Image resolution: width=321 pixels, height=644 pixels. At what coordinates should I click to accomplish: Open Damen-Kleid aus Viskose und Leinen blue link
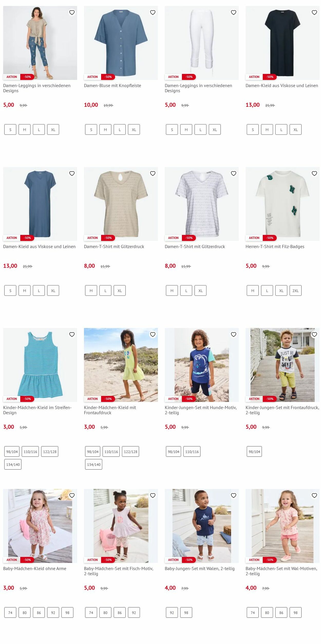39,247
